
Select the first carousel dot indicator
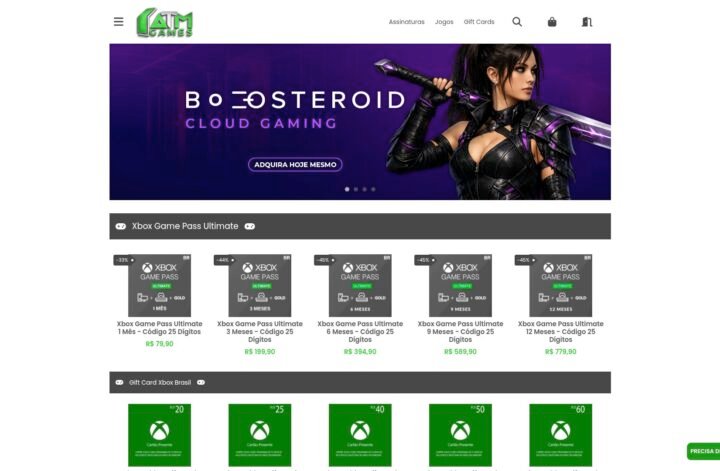[x=347, y=189]
